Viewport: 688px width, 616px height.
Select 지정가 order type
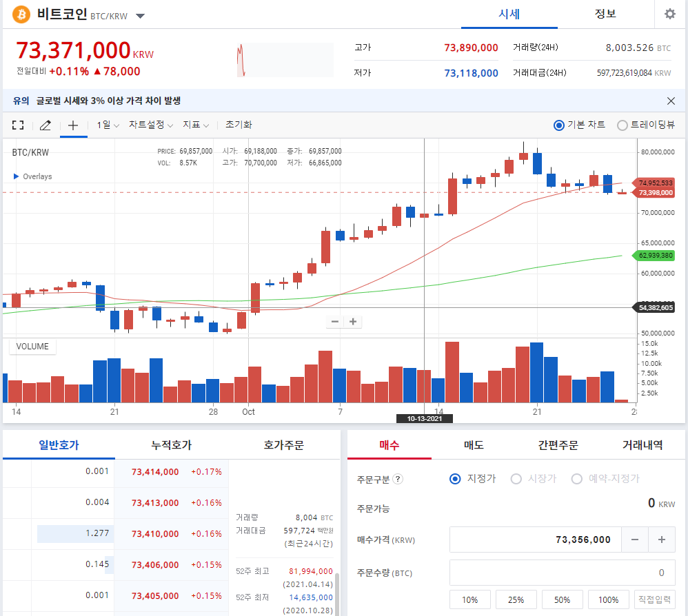coord(455,479)
